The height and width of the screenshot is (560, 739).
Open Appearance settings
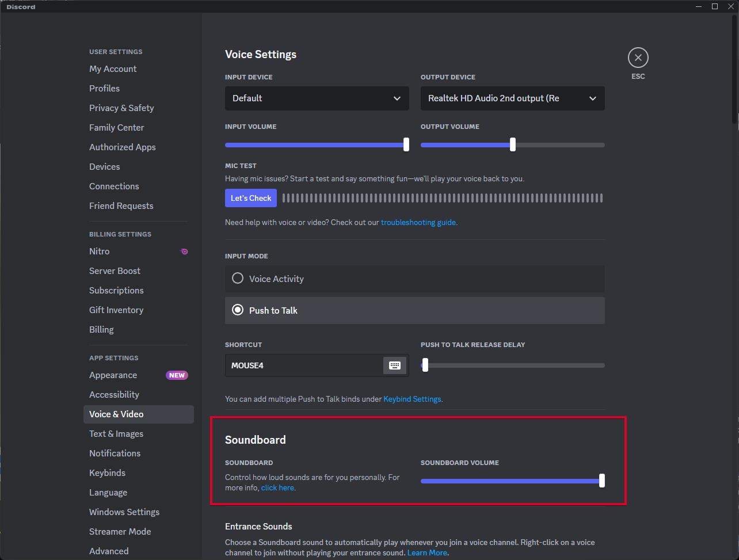pos(139,375)
